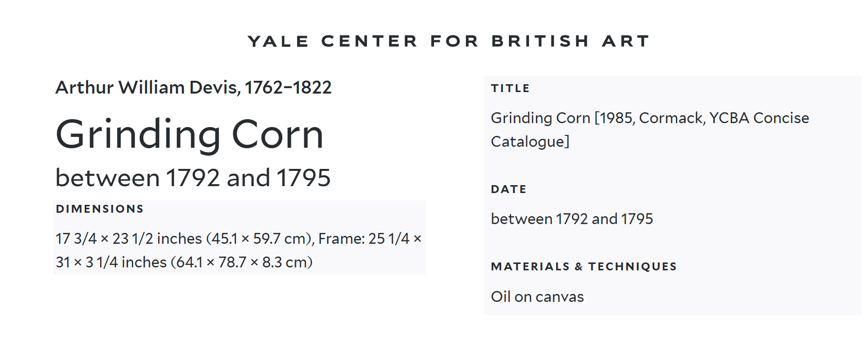Click the word Catalogue] in the title field
Screen dimensions: 868x358
tap(530, 142)
